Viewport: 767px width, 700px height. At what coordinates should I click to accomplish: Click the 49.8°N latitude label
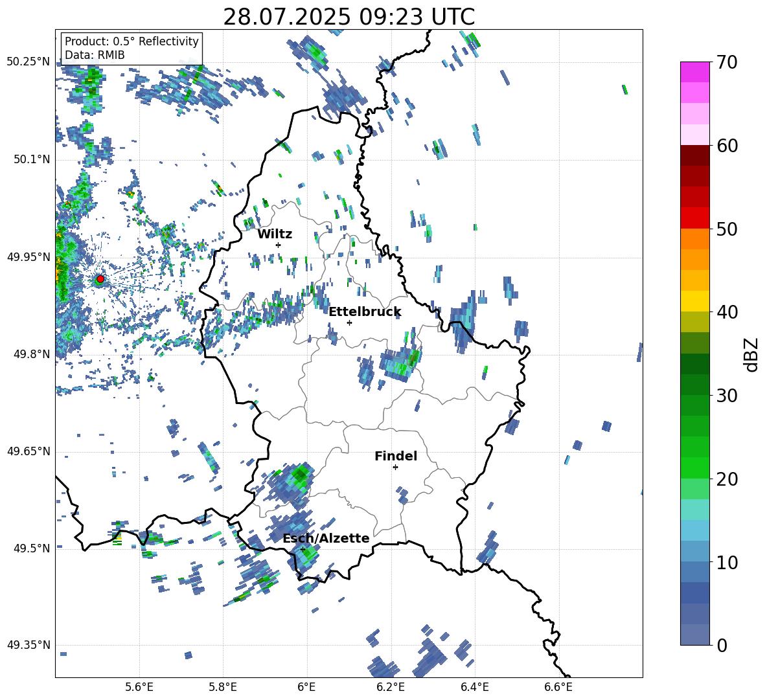(32, 354)
